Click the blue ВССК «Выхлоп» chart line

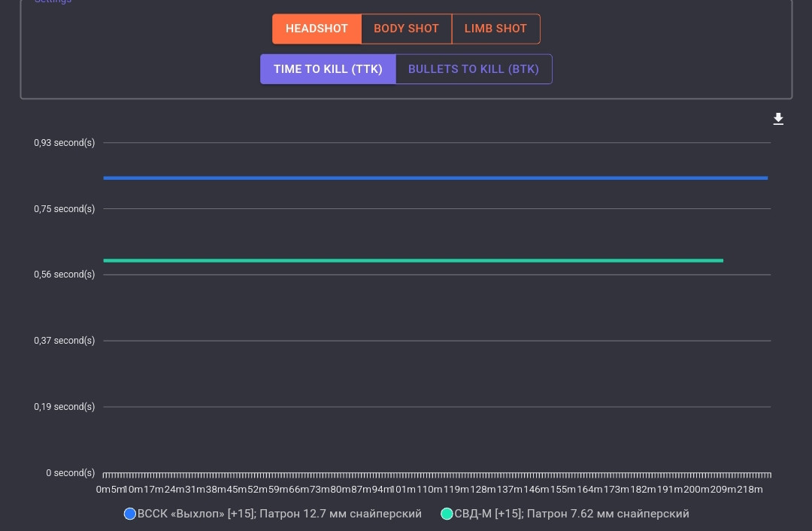(435, 178)
